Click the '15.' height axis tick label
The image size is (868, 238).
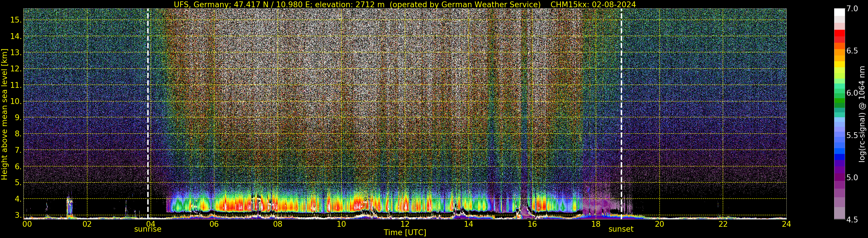pyautogui.click(x=16, y=20)
